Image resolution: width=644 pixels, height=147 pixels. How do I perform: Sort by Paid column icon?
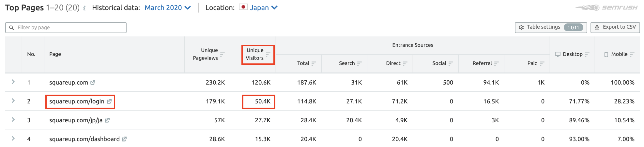[x=542, y=63]
